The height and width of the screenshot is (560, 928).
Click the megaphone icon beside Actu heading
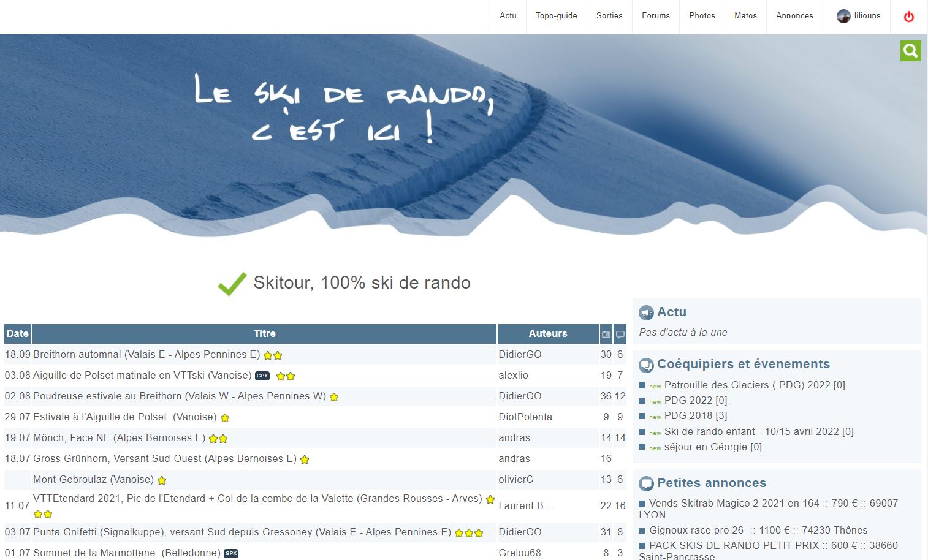[646, 313]
